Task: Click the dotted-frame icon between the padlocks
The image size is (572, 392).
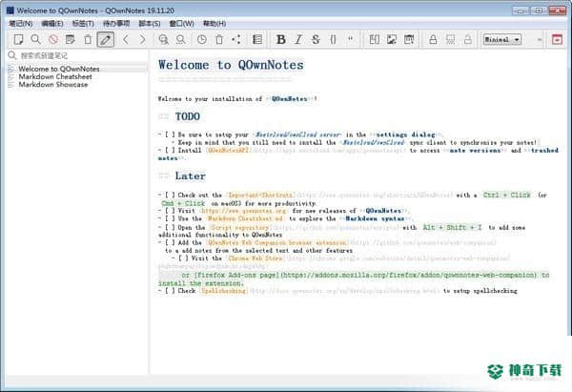Action: (451, 39)
